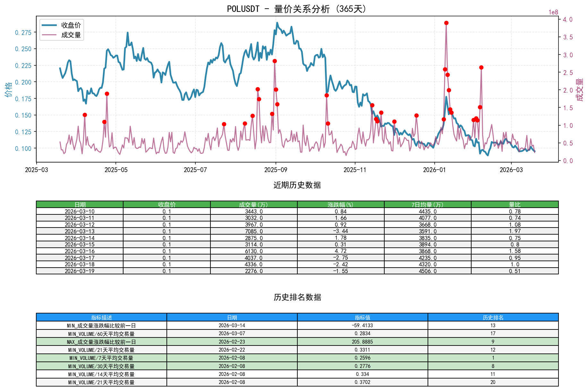This screenshot has width=588, height=391.
Task: Click the red marker near 2025-12
Action: pos(417,115)
